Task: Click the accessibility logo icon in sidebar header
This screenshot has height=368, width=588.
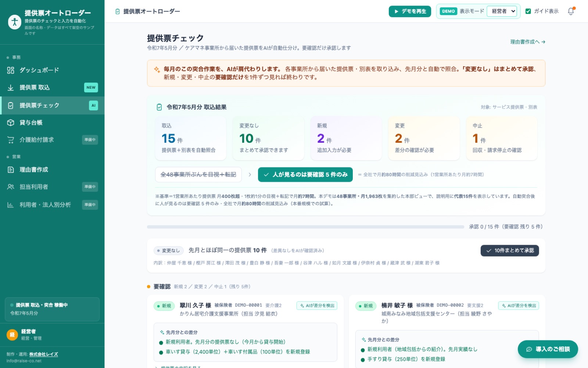Action: click(15, 22)
